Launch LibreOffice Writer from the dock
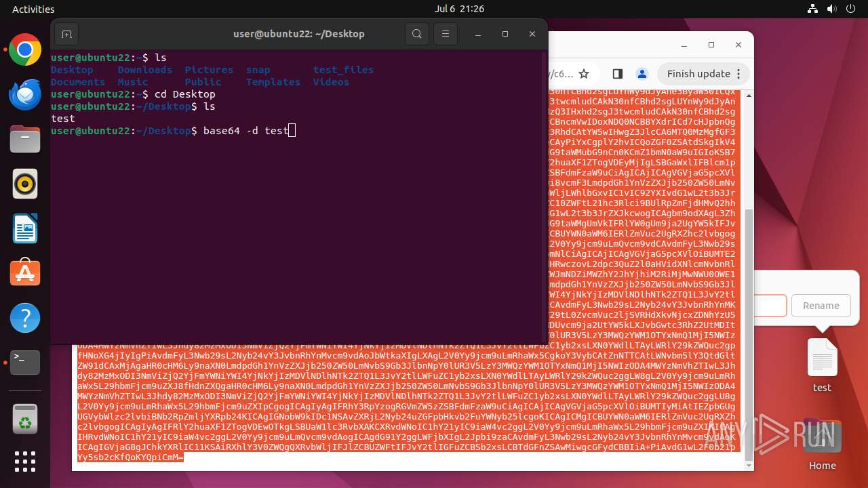 tap(25, 228)
